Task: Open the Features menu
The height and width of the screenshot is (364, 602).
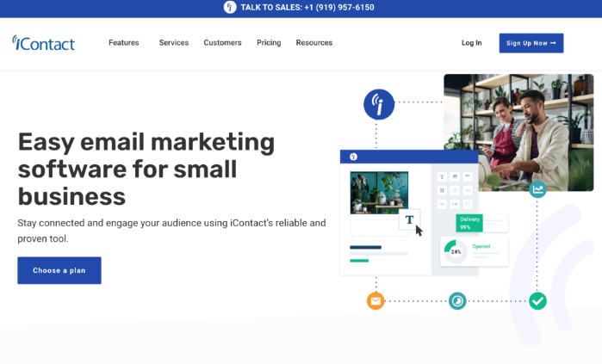Action: tap(124, 42)
